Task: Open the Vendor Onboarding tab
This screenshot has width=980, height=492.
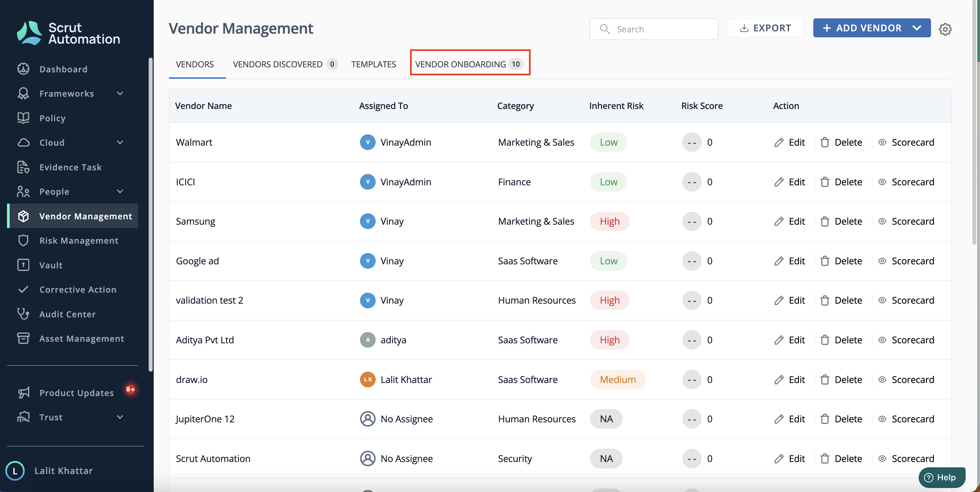Action: coord(469,64)
